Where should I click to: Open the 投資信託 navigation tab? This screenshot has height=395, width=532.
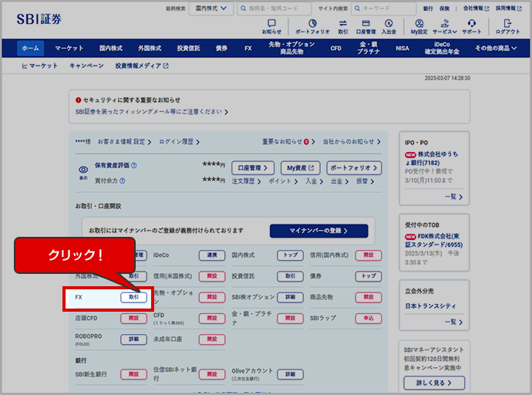pos(188,48)
